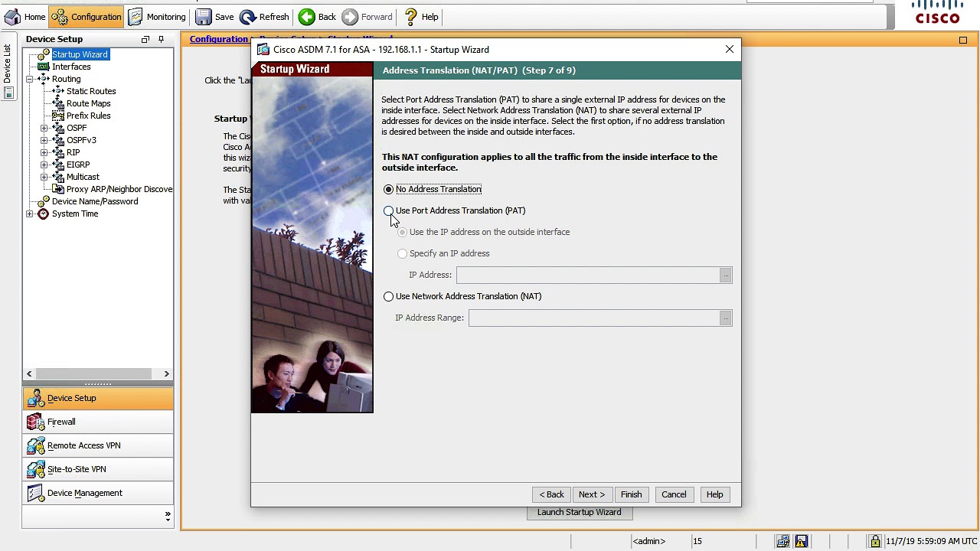
Task: Refresh the ASDM configuration
Action: tap(265, 17)
